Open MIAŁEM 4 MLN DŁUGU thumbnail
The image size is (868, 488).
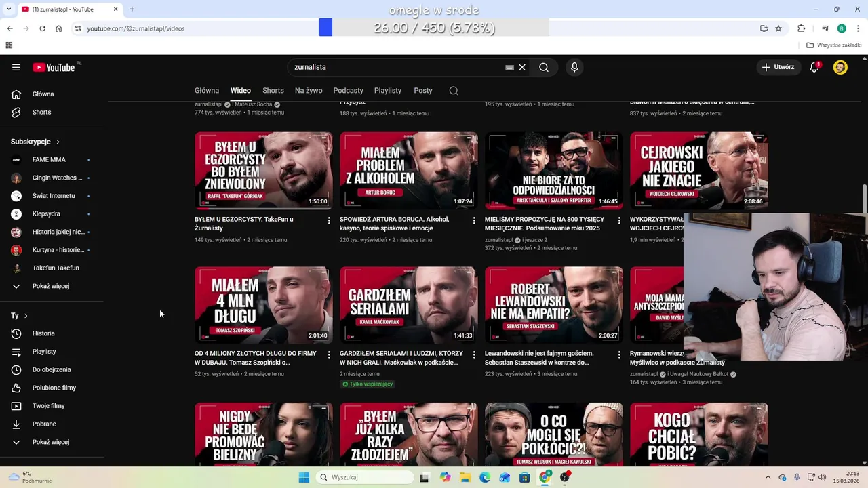click(x=264, y=305)
